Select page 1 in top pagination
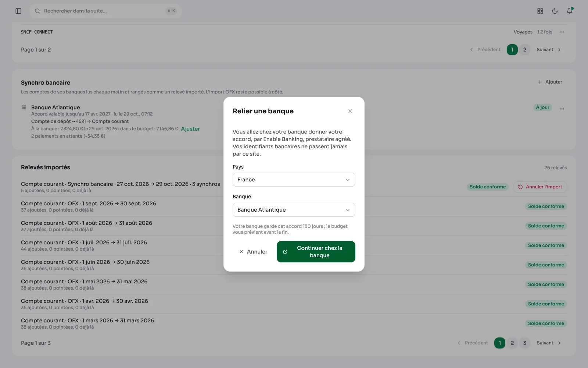 point(512,50)
